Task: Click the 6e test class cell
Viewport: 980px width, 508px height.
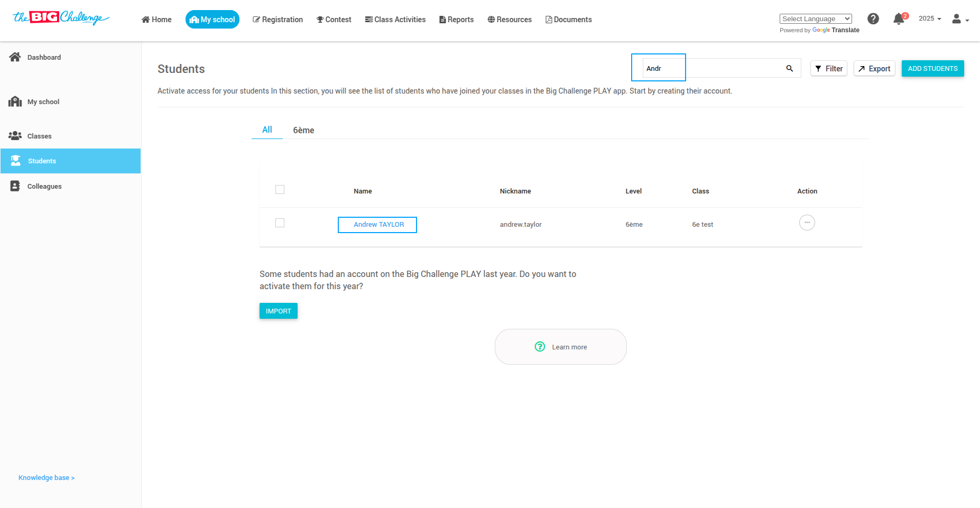Action: 702,225
